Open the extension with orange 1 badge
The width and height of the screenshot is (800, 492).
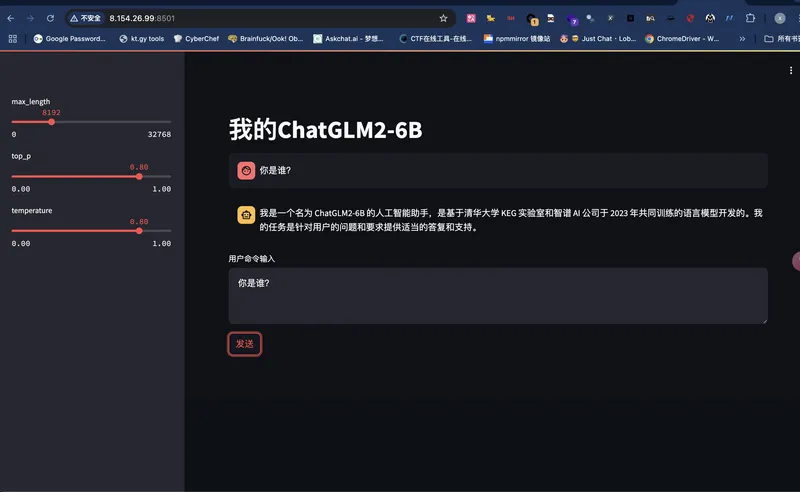[532, 19]
